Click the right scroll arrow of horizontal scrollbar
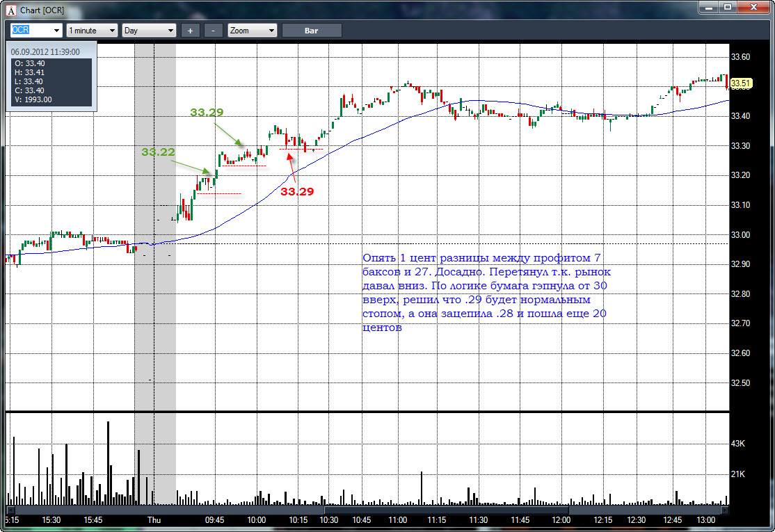 [x=725, y=509]
